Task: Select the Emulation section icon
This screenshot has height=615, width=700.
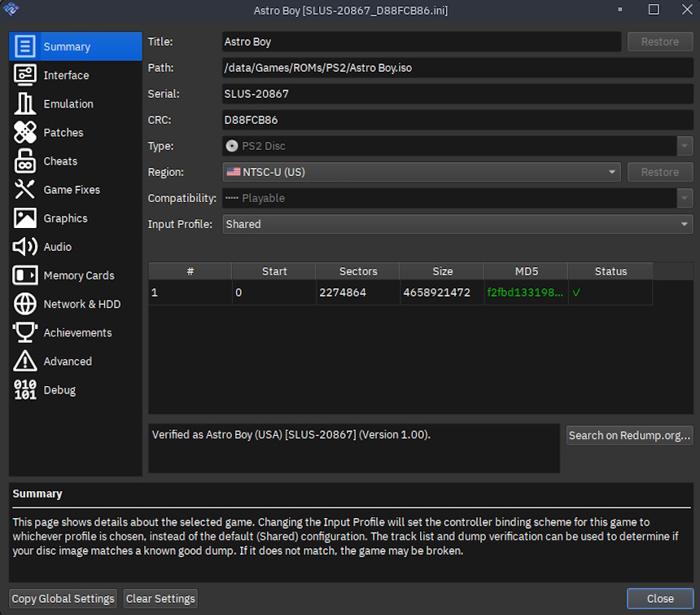Action: click(25, 103)
